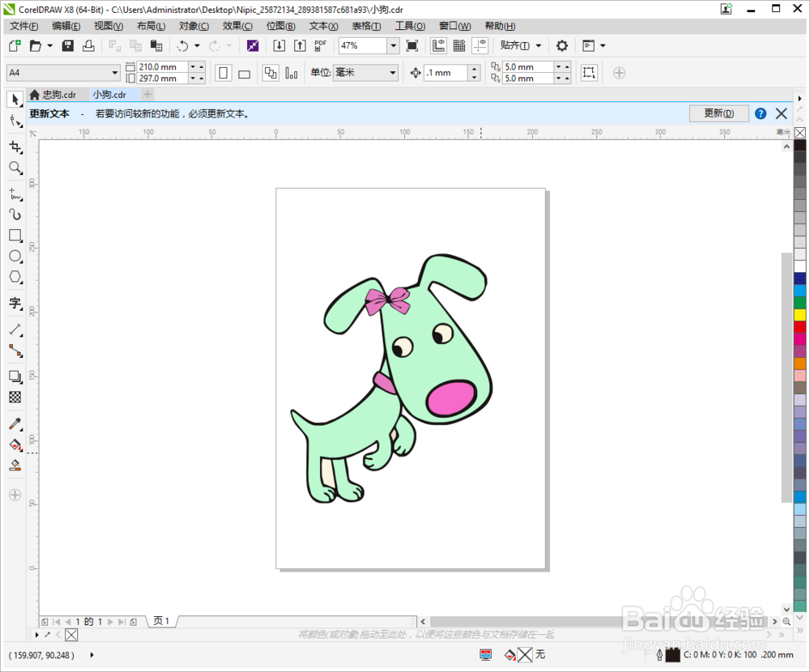Select the Pick tool
This screenshot has height=672, width=810.
tap(15, 99)
